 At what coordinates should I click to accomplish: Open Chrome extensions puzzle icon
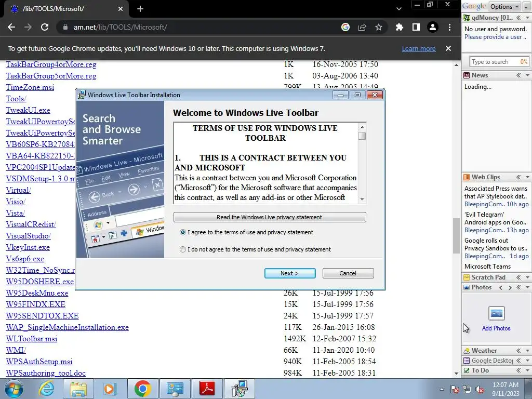400,27
